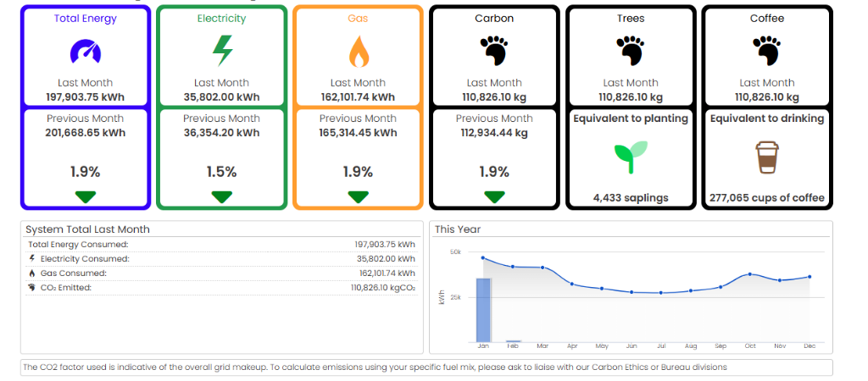
Task: Click the brown coffee cup icon
Action: click(x=767, y=157)
